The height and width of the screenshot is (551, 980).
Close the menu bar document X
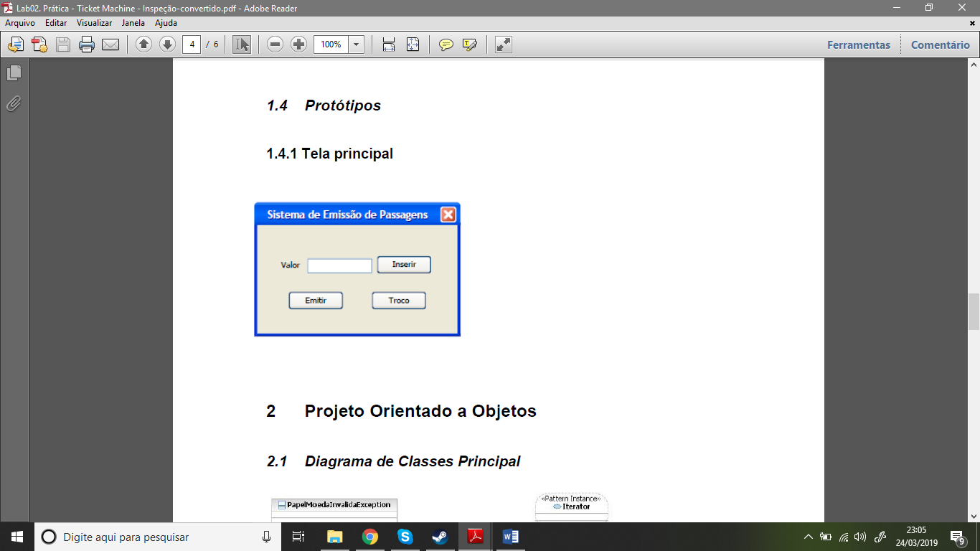(x=971, y=23)
